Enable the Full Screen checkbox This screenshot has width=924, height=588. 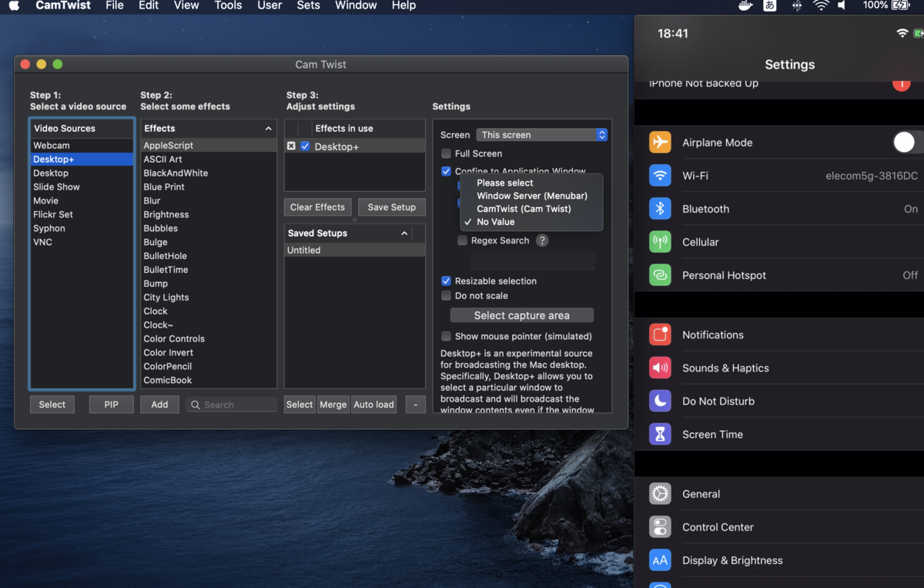(x=446, y=153)
